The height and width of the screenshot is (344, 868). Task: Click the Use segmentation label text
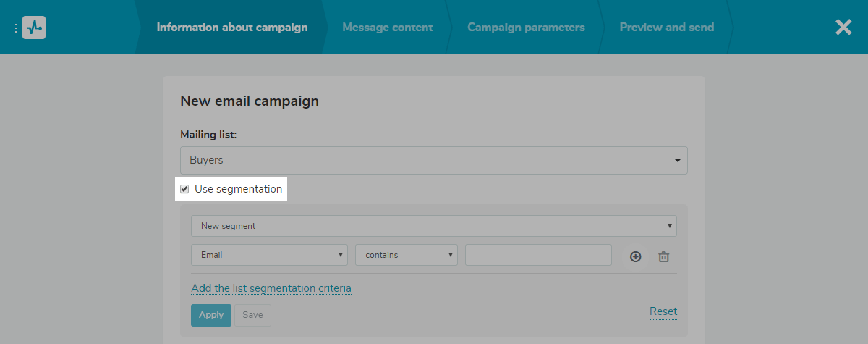pyautogui.click(x=238, y=189)
